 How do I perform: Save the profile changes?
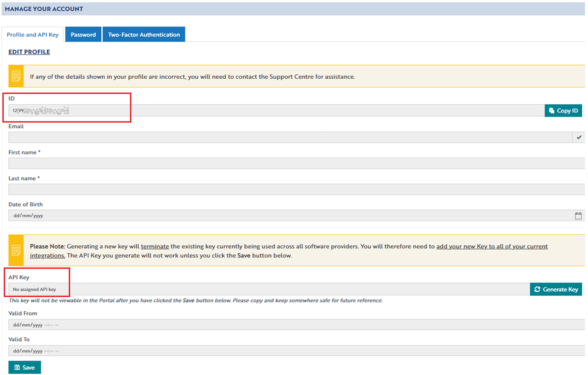click(24, 367)
